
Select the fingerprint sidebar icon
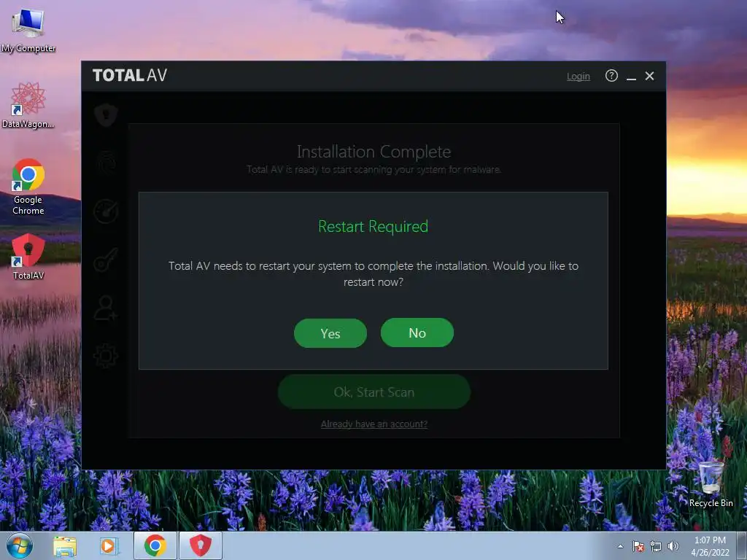coord(106,163)
